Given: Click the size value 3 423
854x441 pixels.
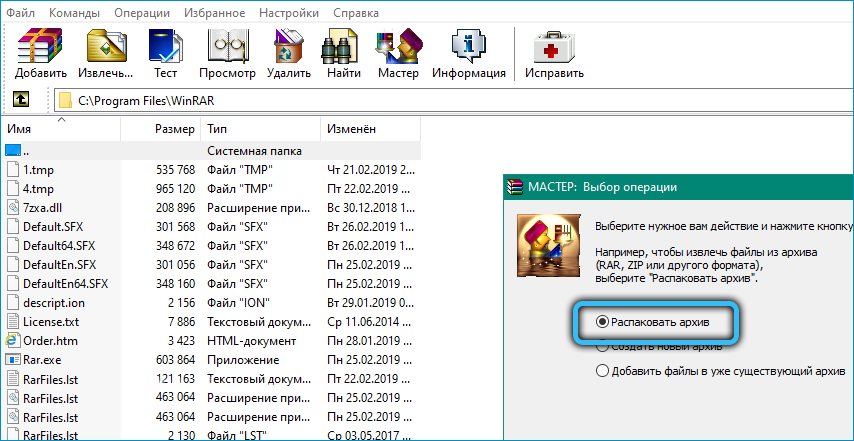Looking at the screenshot, I should (x=180, y=341).
